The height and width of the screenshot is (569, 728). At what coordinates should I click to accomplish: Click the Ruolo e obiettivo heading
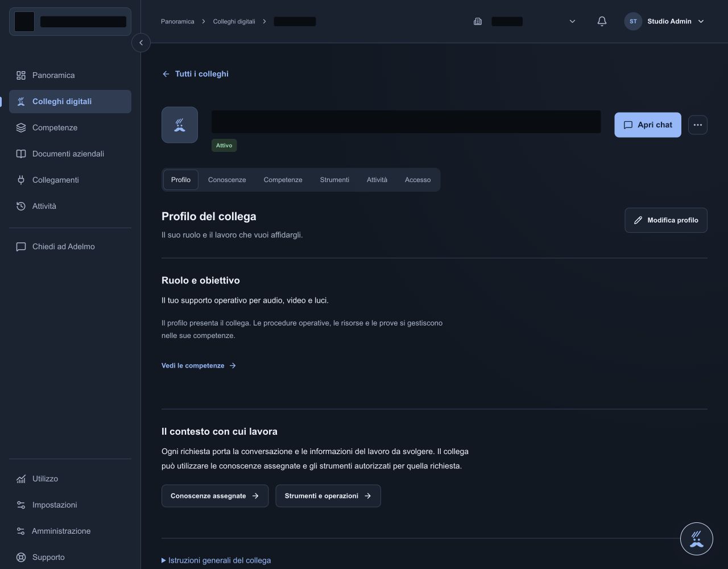[201, 280]
